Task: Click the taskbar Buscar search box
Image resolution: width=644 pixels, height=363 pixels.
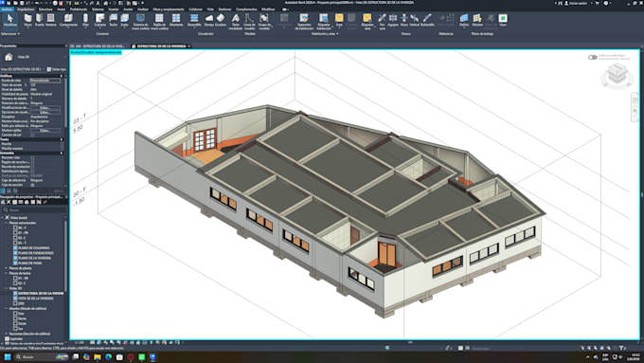Action: click(41, 356)
